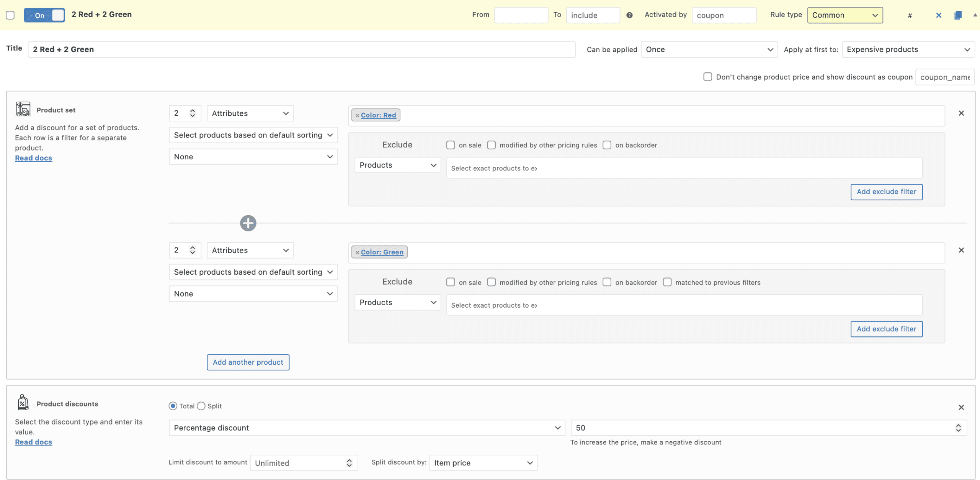The height and width of the screenshot is (480, 980).
Task: Click the duplicate rule copy icon
Action: point(957,15)
